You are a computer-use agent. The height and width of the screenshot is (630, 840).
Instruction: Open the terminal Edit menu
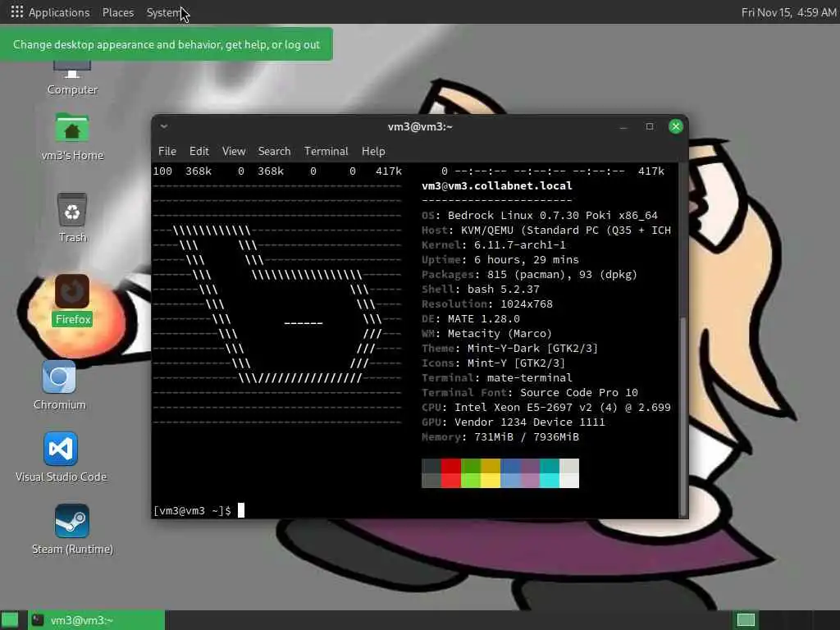pos(199,151)
